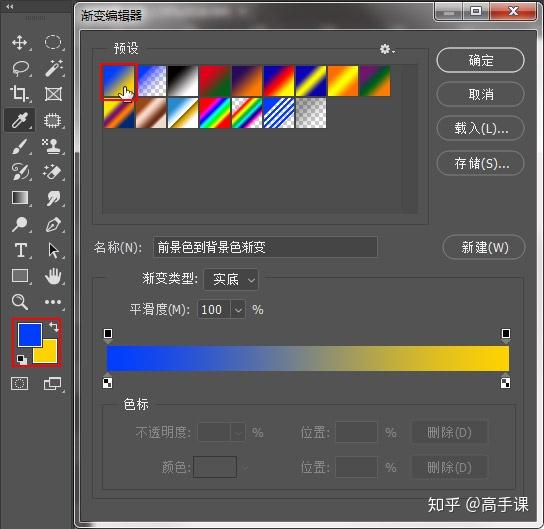Choose the chrome gradient preset
This screenshot has width=544, height=529.
point(182,113)
